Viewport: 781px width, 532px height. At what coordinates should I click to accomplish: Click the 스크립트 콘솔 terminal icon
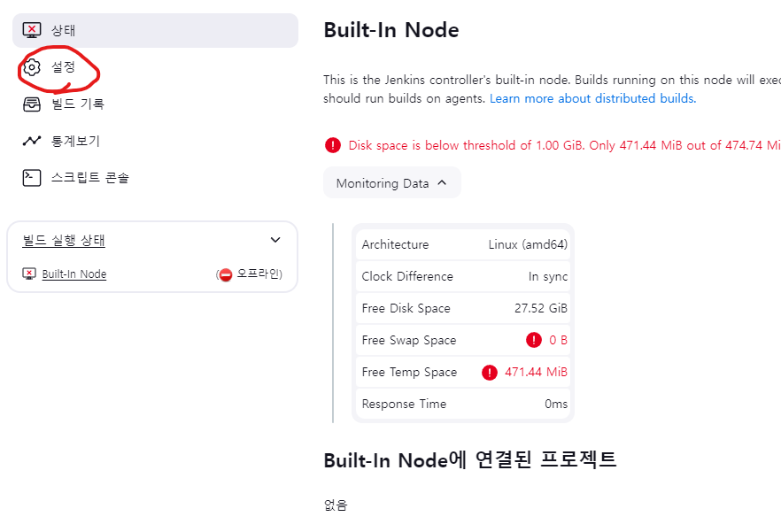tap(31, 178)
